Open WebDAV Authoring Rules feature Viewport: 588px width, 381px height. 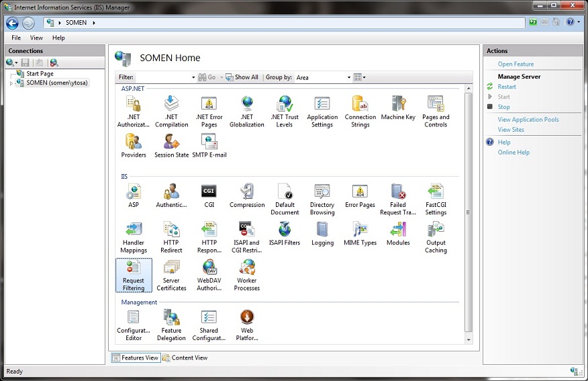point(209,275)
